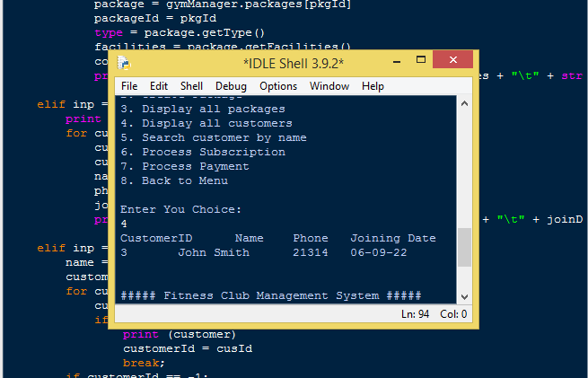Click the scrollbar down arrow
The width and height of the screenshot is (588, 378).
coord(464,296)
